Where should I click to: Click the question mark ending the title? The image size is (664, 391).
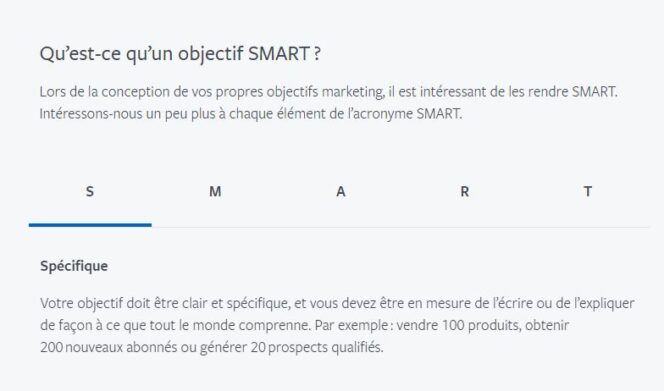(318, 54)
